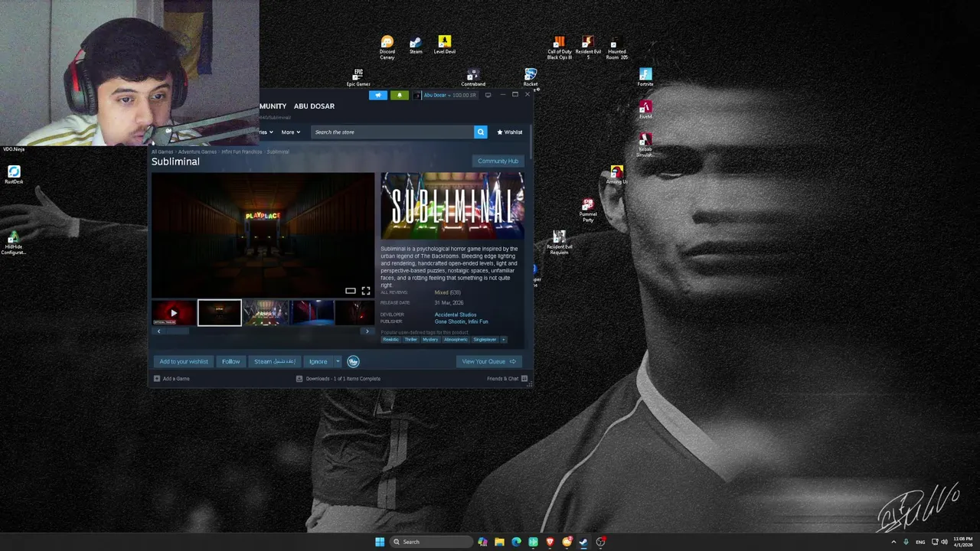Click View Your Queue button

coord(489,361)
